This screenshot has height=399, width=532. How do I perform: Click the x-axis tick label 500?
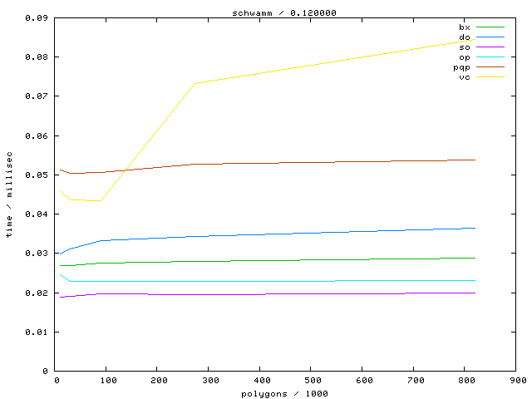pyautogui.click(x=312, y=381)
